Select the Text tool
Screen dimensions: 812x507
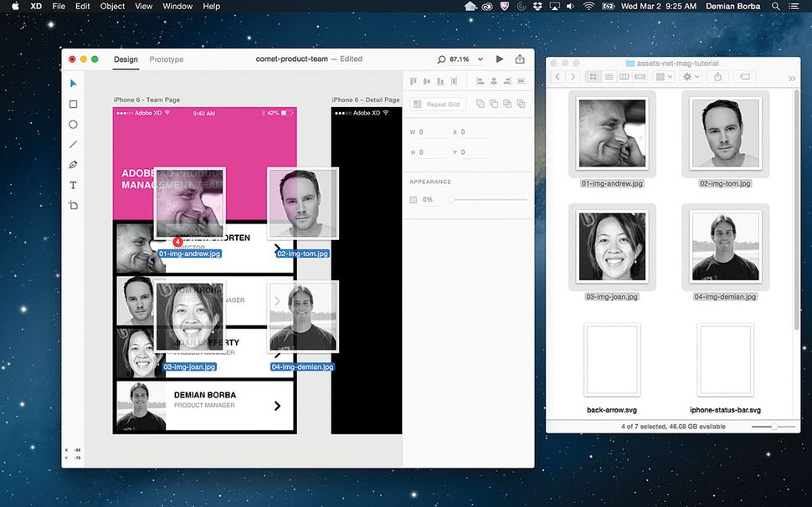tap(73, 184)
